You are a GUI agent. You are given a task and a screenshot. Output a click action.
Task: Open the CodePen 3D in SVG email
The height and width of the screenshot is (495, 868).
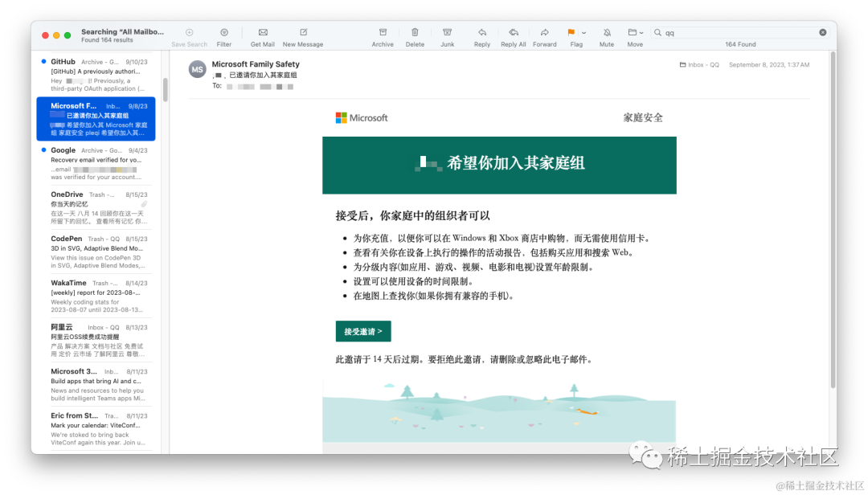tap(96, 252)
